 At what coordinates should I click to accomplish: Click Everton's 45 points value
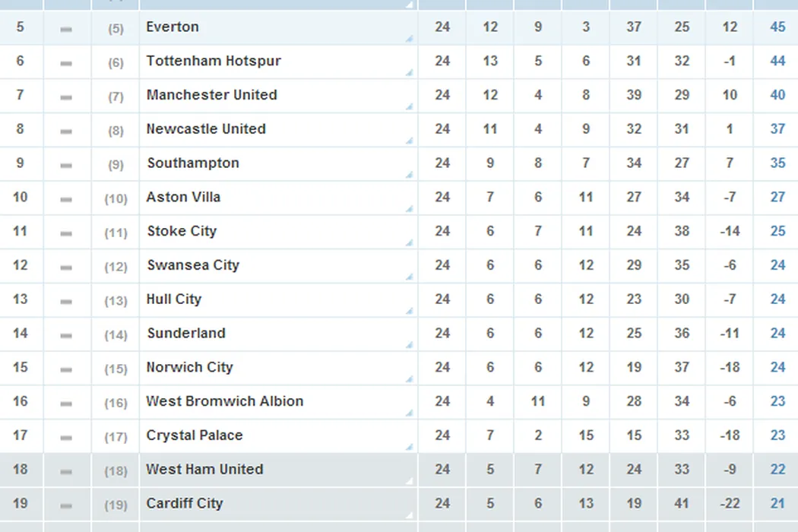click(777, 27)
